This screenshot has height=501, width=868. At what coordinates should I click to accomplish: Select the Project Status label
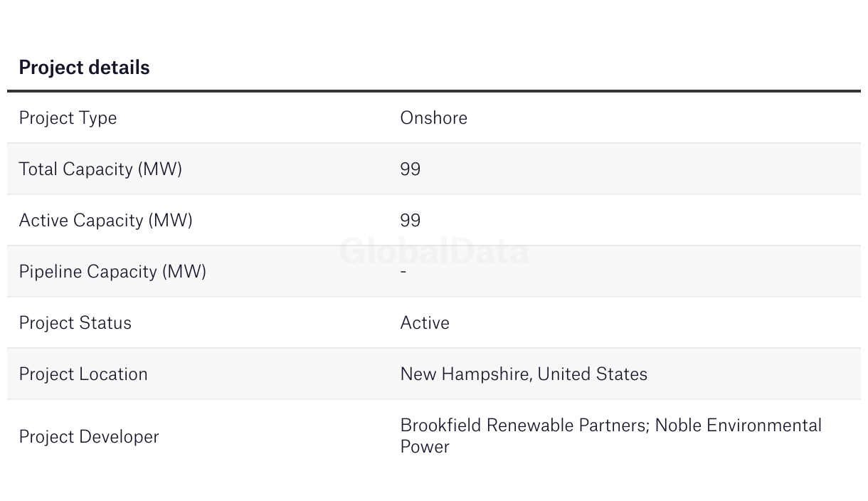(x=75, y=323)
